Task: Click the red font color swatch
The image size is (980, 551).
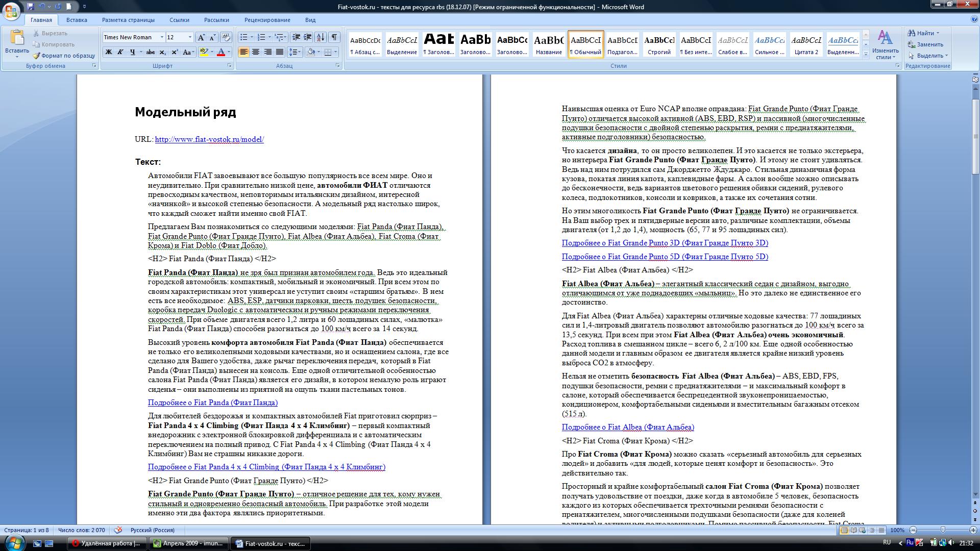Action: [221, 52]
